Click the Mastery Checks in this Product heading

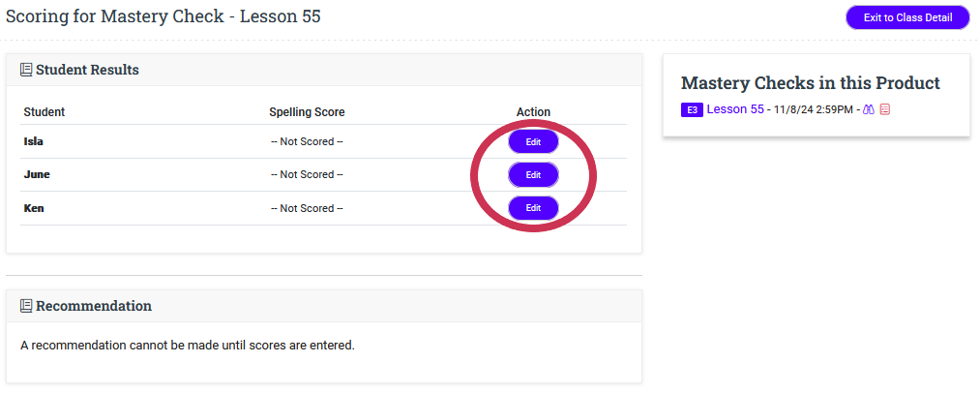coord(810,83)
